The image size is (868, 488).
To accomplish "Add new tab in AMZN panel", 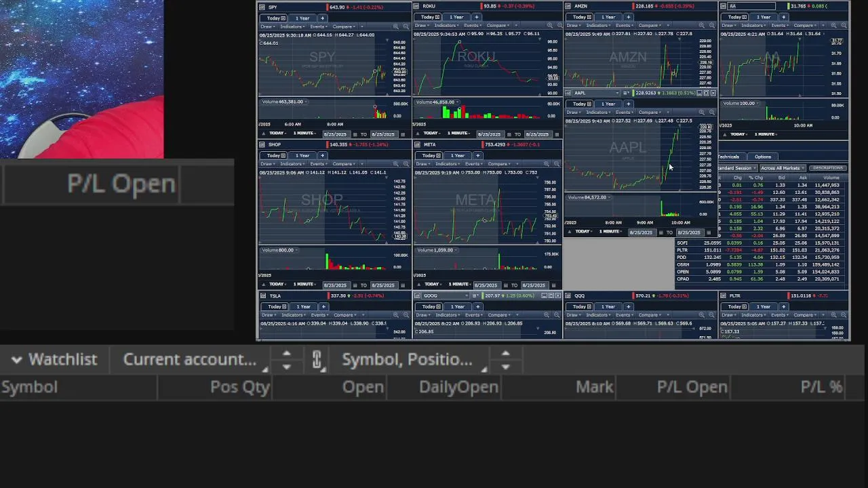I will point(628,17).
